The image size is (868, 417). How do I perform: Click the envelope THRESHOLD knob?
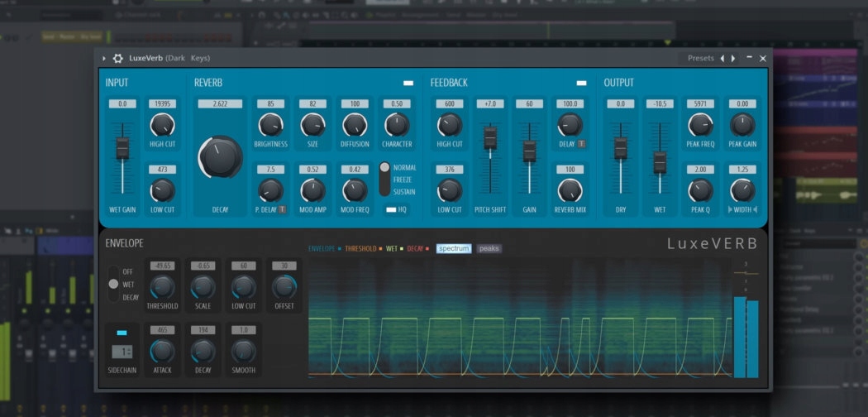coord(162,287)
